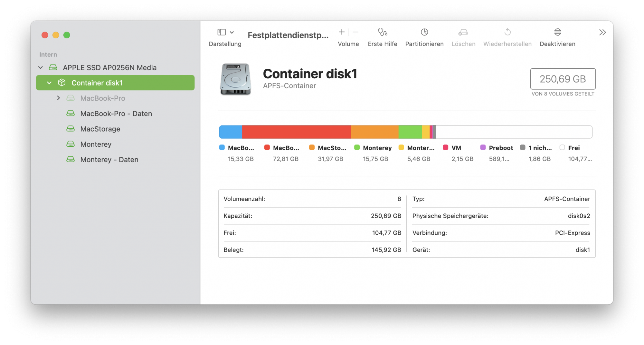Image resolution: width=644 pixels, height=345 pixels.
Task: Click the blue segment of the usage bar
Action: [x=231, y=132]
